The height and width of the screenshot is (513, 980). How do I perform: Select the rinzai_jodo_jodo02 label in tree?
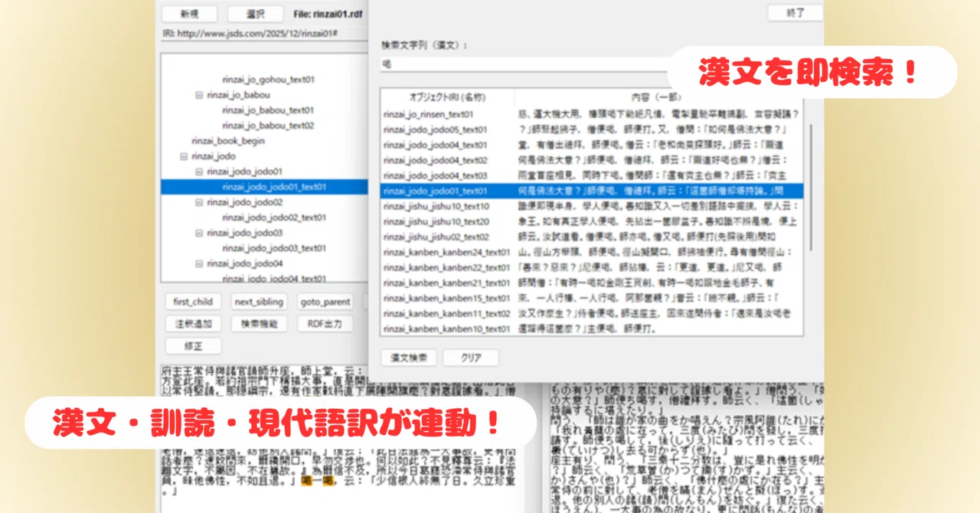pos(244,202)
